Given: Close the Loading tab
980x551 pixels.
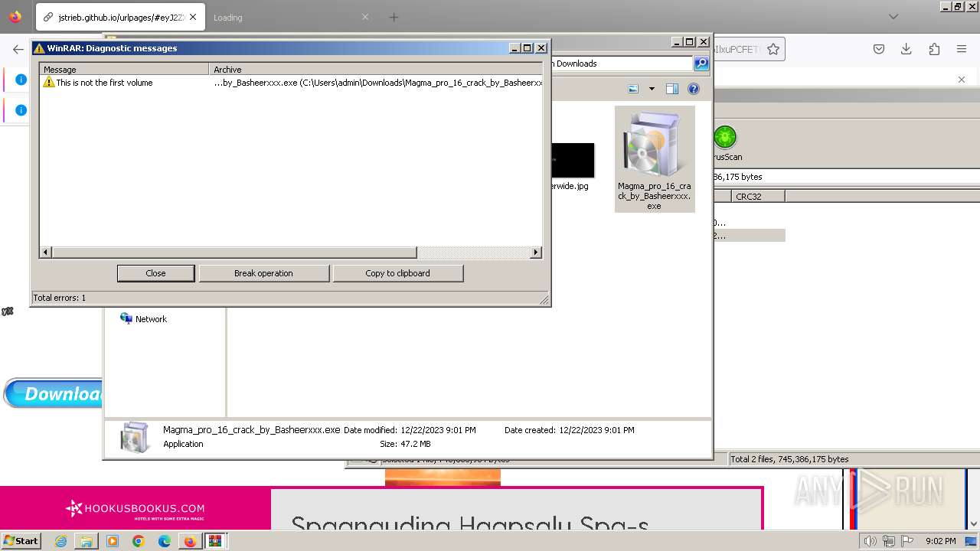Looking at the screenshot, I should [x=365, y=17].
